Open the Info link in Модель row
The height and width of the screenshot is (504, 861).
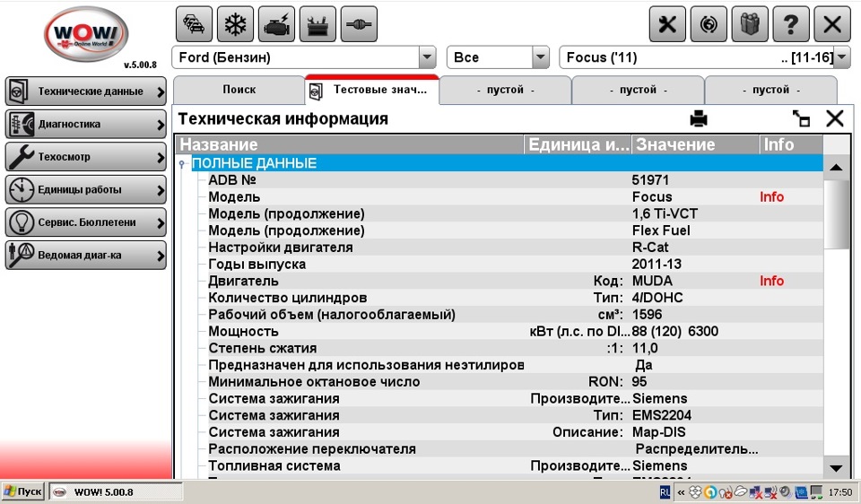point(771,196)
